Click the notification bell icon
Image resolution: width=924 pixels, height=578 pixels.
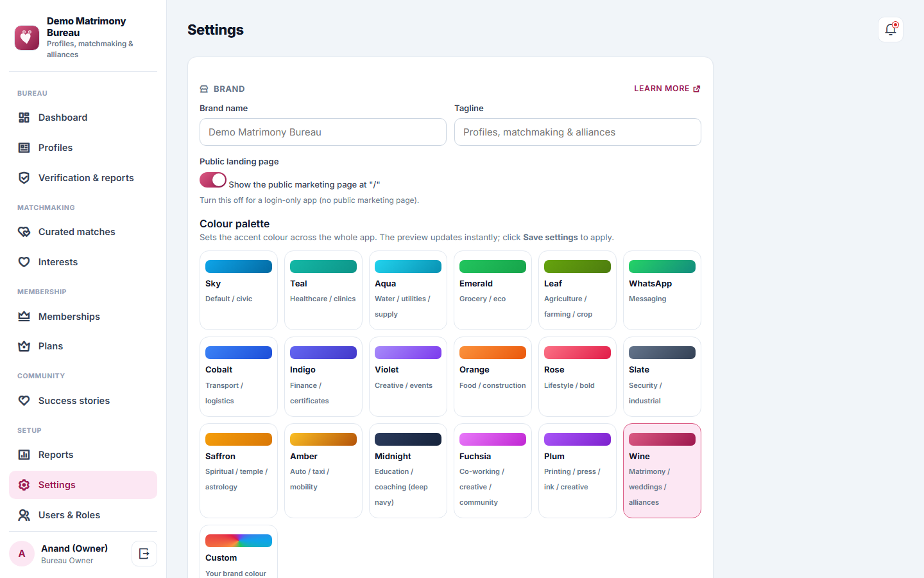tap(891, 30)
